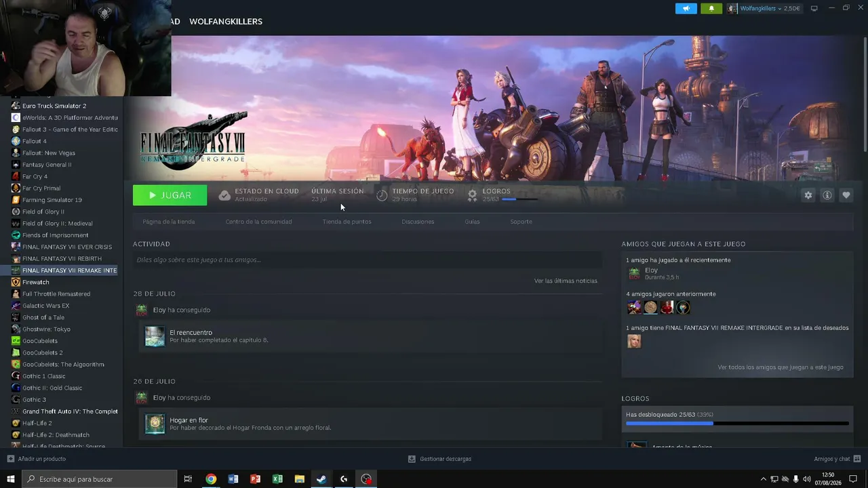
Task: Select FINAL FANTASY VII REBIRTH in library
Action: pyautogui.click(x=62, y=259)
